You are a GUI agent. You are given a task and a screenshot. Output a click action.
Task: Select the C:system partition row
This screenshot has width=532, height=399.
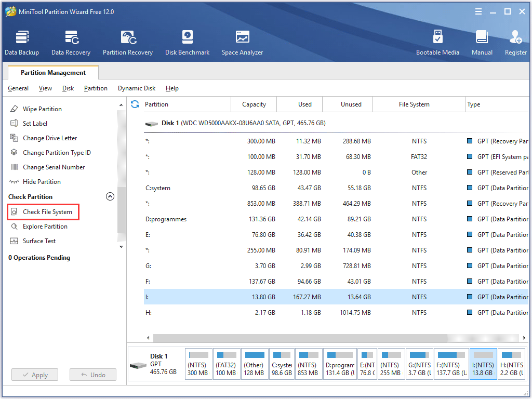pos(336,188)
